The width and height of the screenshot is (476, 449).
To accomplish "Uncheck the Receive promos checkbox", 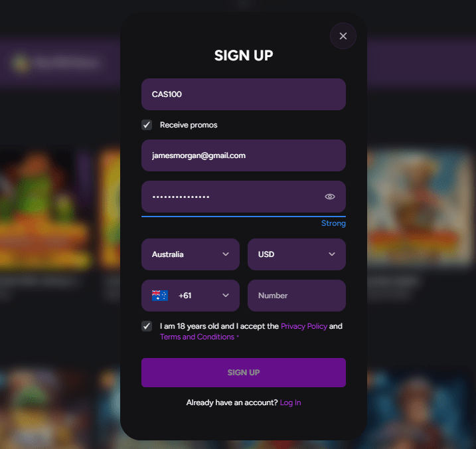I will pyautogui.click(x=147, y=125).
